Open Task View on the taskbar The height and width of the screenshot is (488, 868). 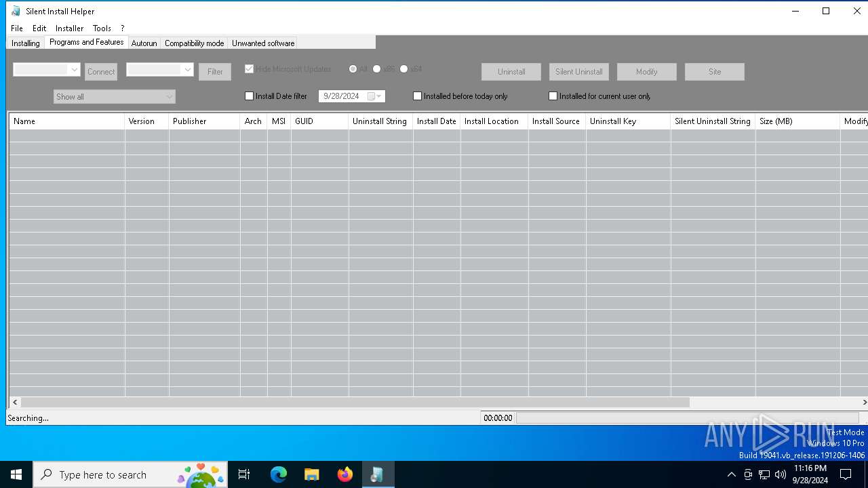245,474
